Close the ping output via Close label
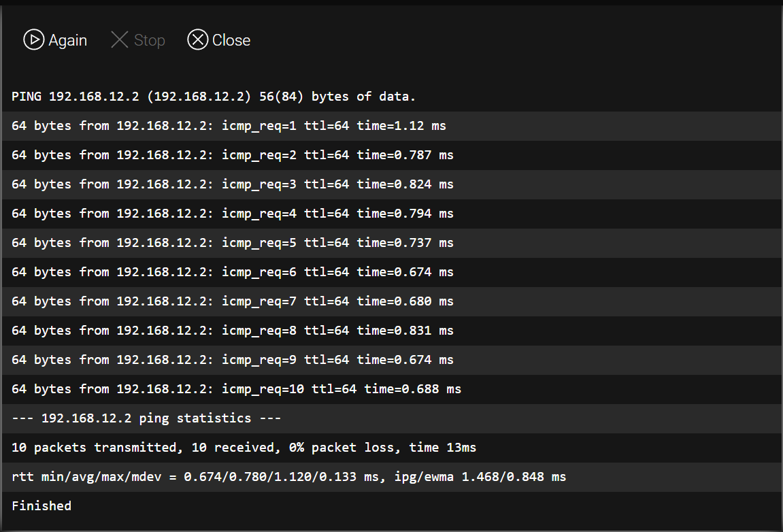This screenshot has height=532, width=783. (x=231, y=40)
